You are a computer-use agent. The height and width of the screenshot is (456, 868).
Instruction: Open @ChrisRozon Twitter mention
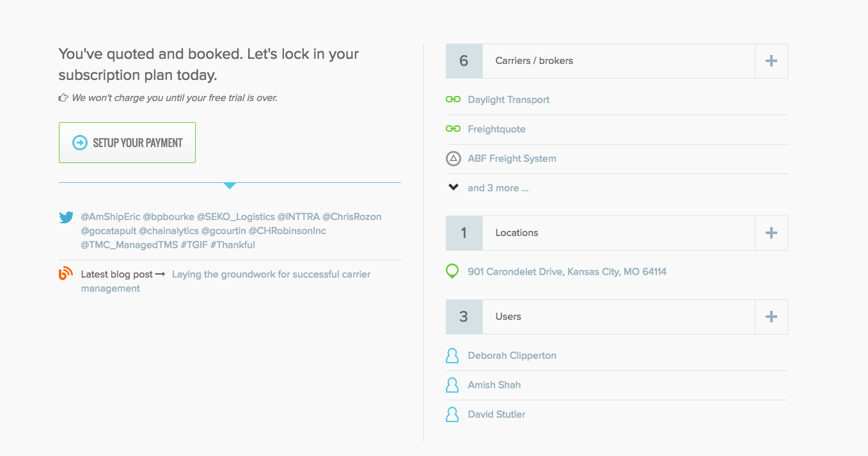coord(352,217)
